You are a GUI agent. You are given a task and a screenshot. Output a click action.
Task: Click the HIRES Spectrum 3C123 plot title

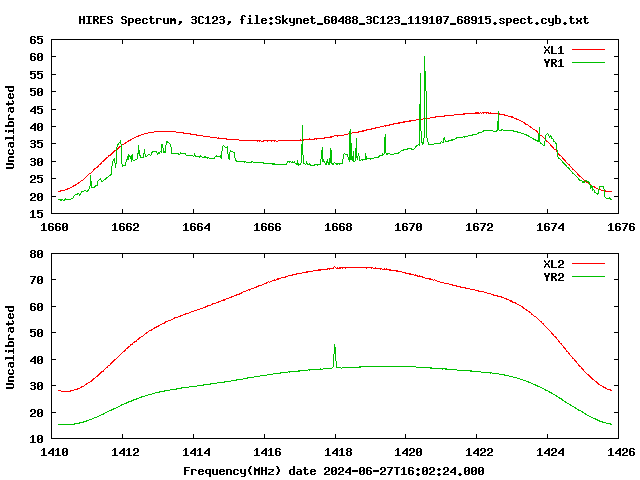333,20
